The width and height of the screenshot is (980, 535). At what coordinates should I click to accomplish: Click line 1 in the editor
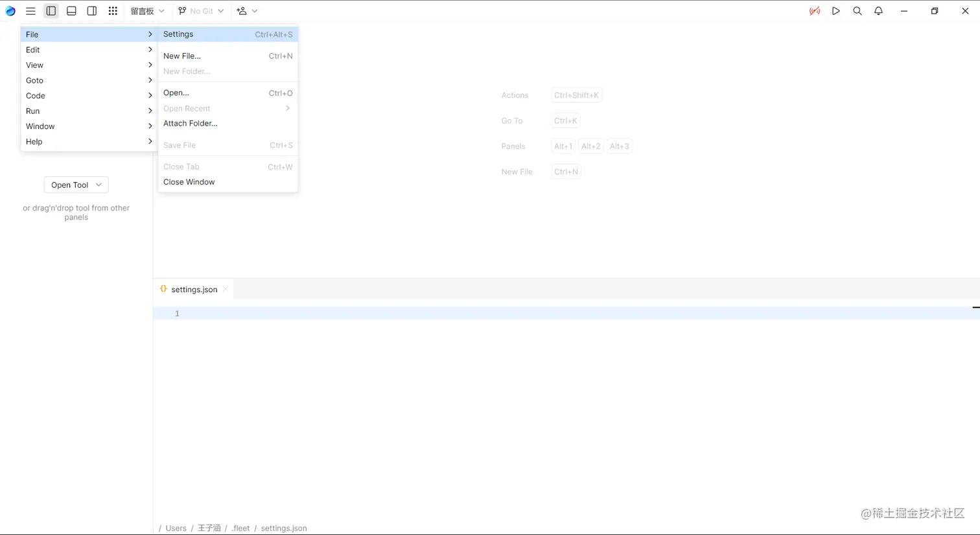(x=566, y=313)
